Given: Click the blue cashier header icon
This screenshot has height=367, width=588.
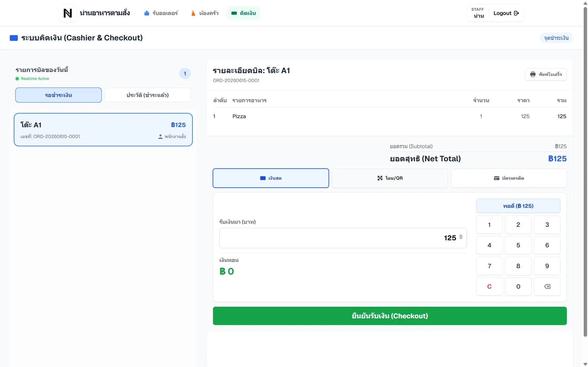Looking at the screenshot, I should [14, 38].
